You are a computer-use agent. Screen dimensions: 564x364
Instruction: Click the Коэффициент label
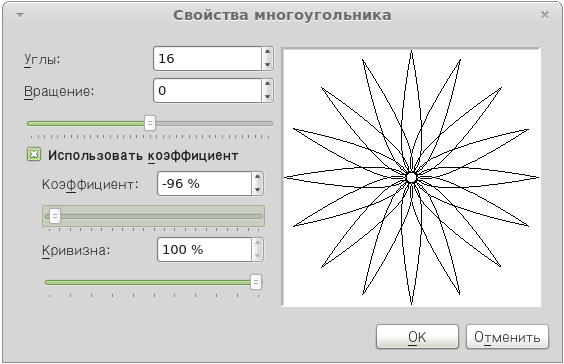pyautogui.click(x=90, y=184)
